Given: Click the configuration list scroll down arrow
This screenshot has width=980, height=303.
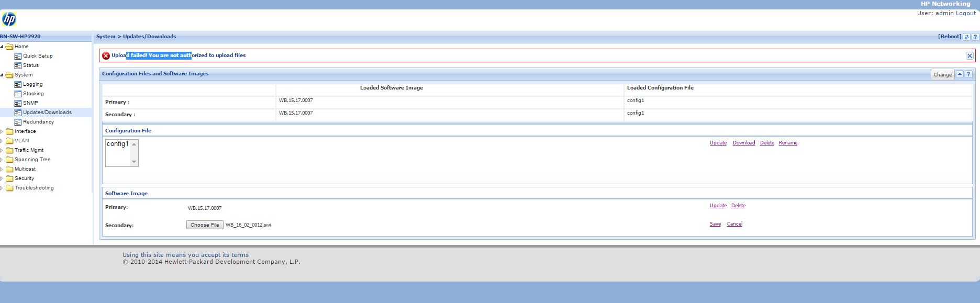Looking at the screenshot, I should (134, 162).
